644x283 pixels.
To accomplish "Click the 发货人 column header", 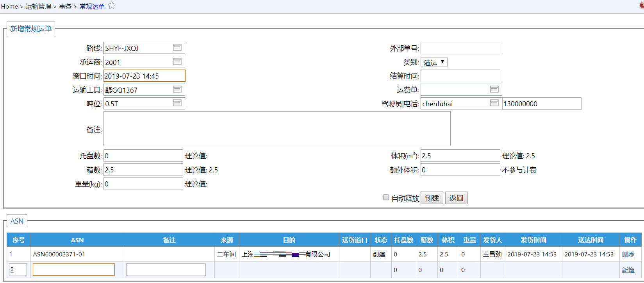I will coord(492,240).
